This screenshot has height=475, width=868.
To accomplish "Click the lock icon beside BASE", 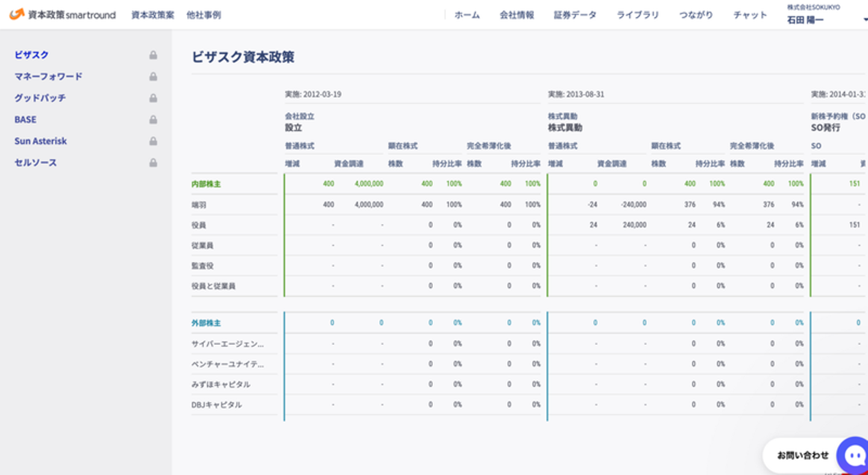I will (153, 119).
